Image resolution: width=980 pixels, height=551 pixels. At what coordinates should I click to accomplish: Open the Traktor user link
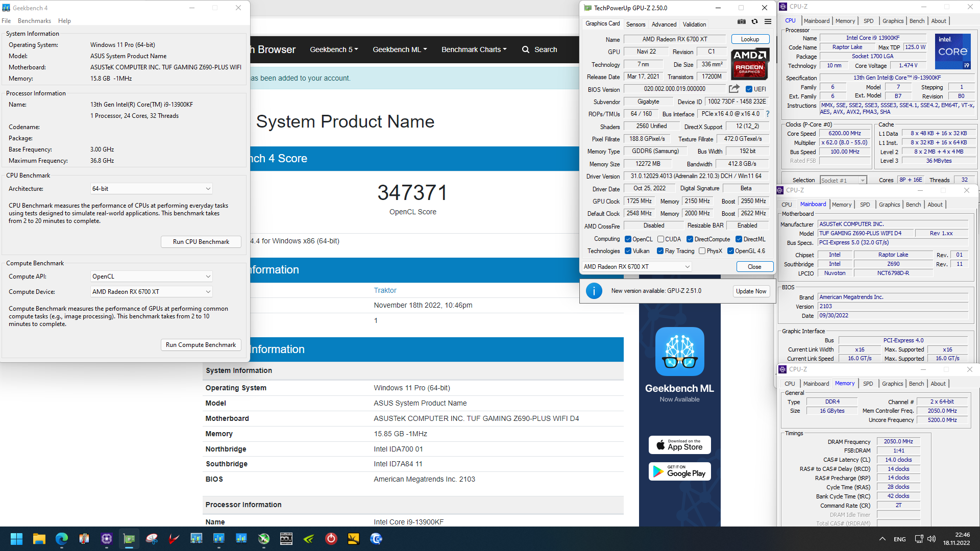click(385, 290)
